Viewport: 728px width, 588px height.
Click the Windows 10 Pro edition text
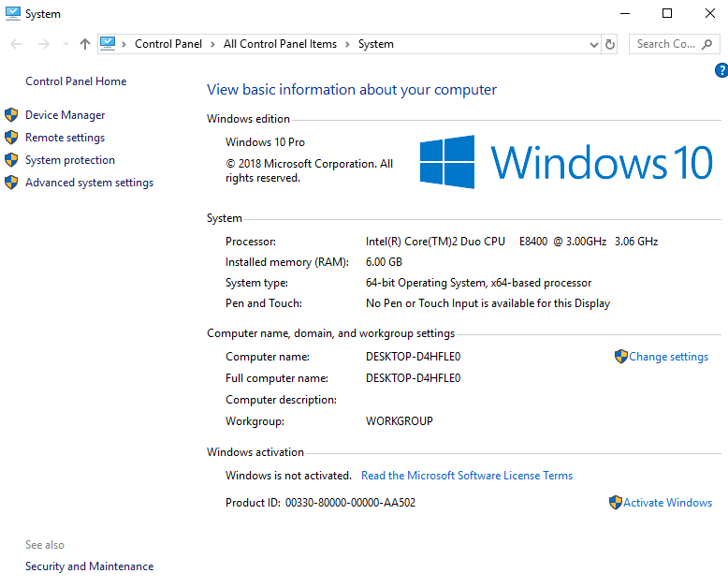pyautogui.click(x=265, y=142)
